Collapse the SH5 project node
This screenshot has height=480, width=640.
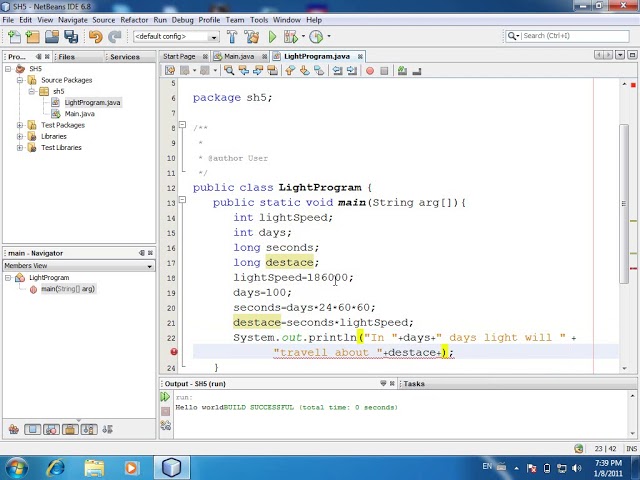(8, 69)
